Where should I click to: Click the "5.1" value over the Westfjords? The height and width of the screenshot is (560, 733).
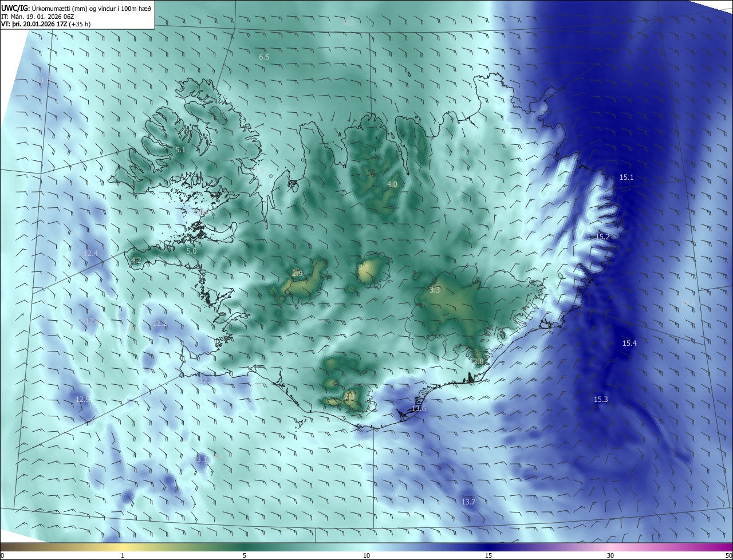[x=180, y=150]
